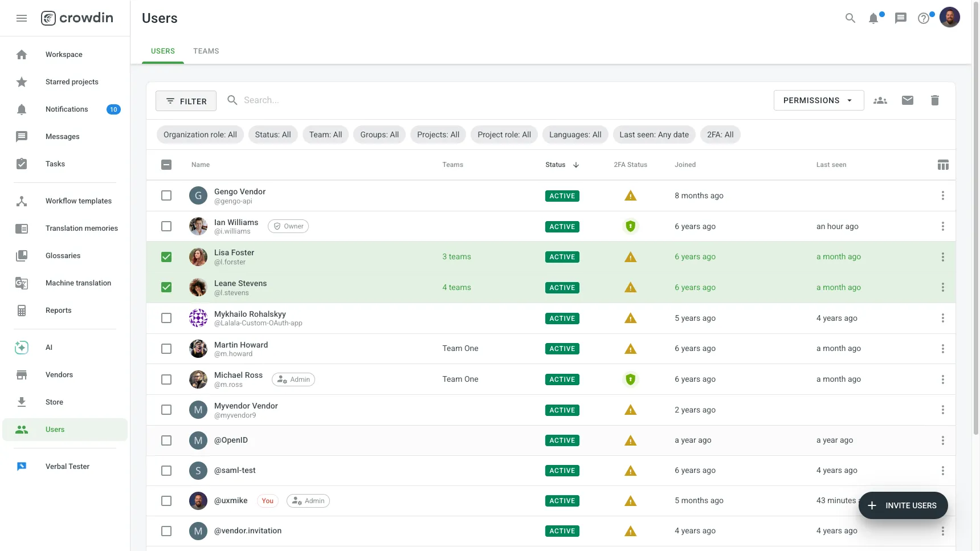This screenshot has height=551, width=980.
Task: Open the hamburger menu icon
Action: tap(22, 18)
